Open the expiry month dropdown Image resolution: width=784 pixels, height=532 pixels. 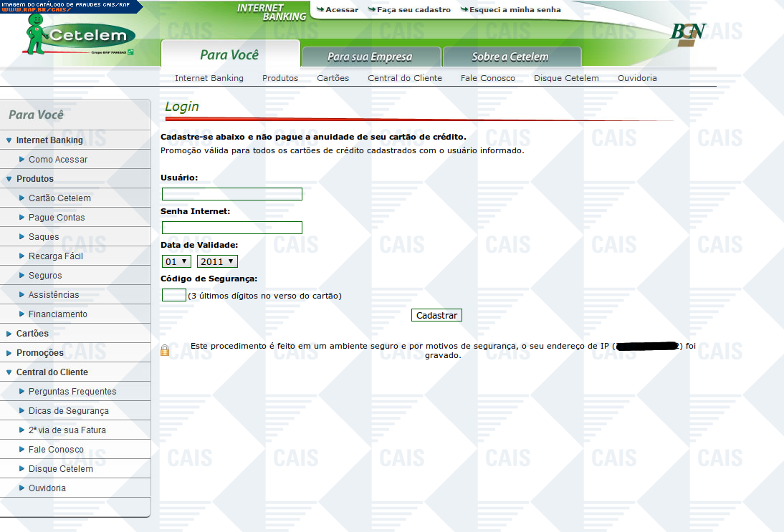point(177,261)
